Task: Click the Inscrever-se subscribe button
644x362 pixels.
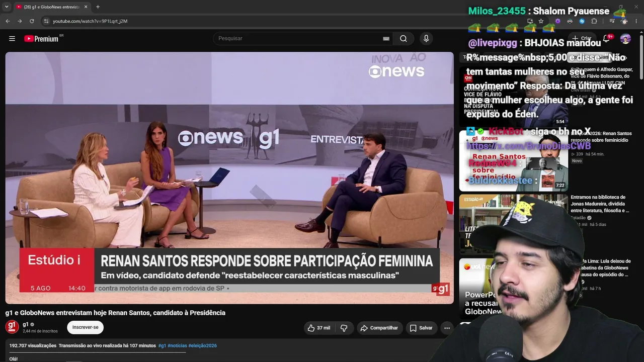Action: [x=85, y=327]
